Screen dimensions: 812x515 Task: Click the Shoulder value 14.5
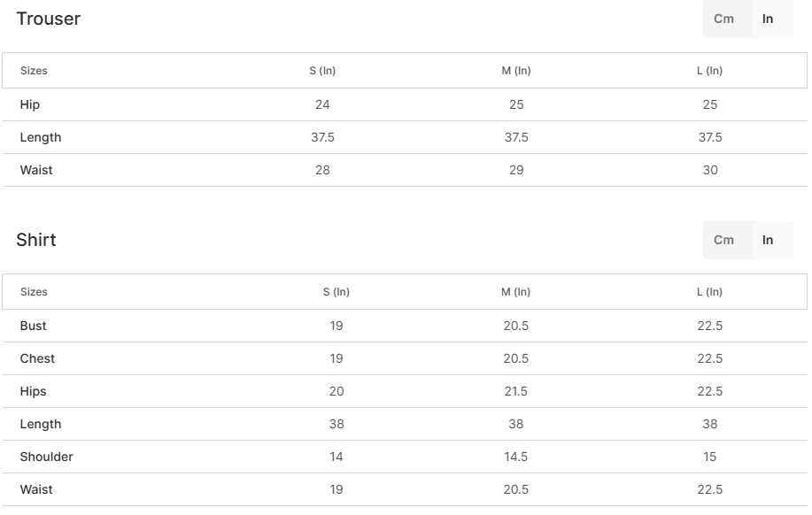516,457
